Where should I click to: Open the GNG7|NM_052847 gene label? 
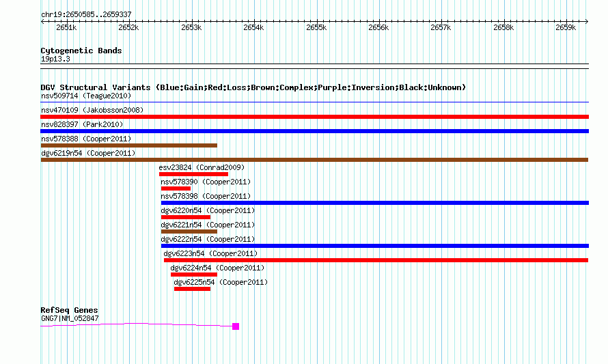point(70,319)
